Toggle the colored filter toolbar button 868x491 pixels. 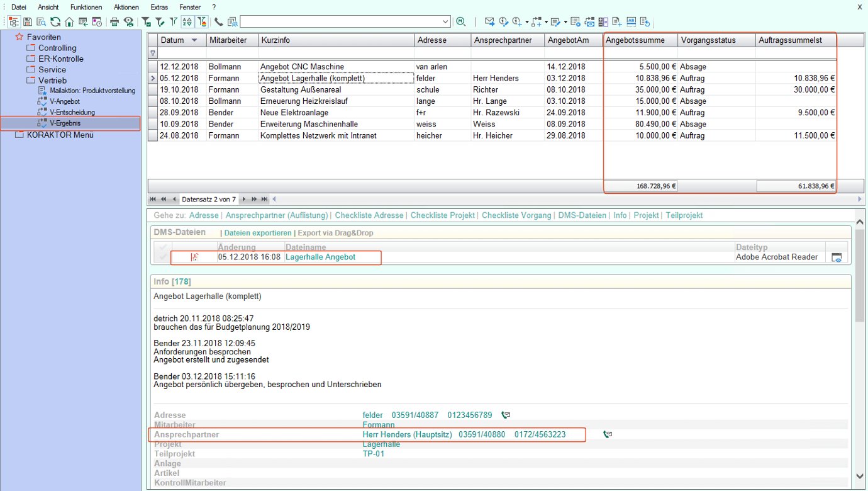pyautogui.click(x=202, y=21)
